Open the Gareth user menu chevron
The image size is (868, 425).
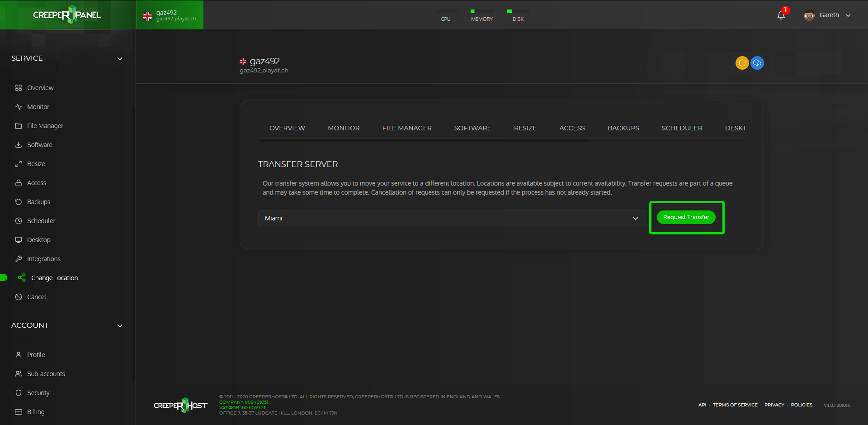pyautogui.click(x=848, y=15)
